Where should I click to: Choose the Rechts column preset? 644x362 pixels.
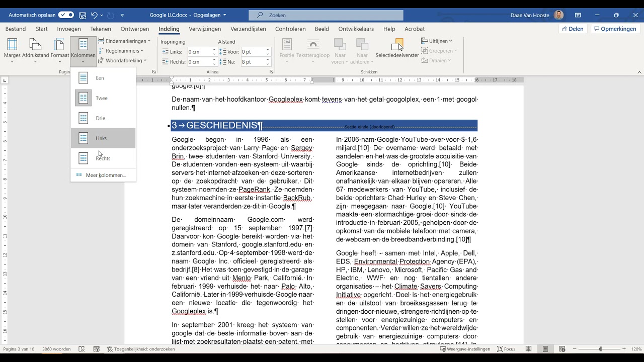[x=103, y=158]
